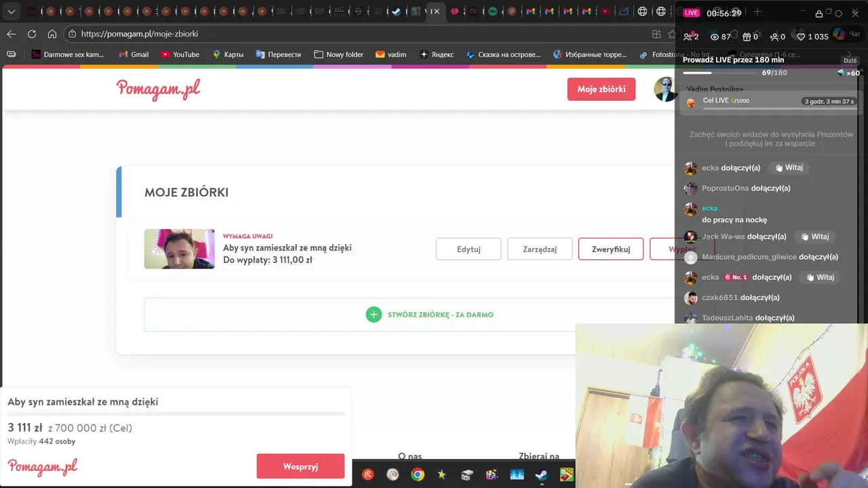Image resolution: width=868 pixels, height=488 pixels.
Task: Open the browser home page icon
Action: click(52, 34)
